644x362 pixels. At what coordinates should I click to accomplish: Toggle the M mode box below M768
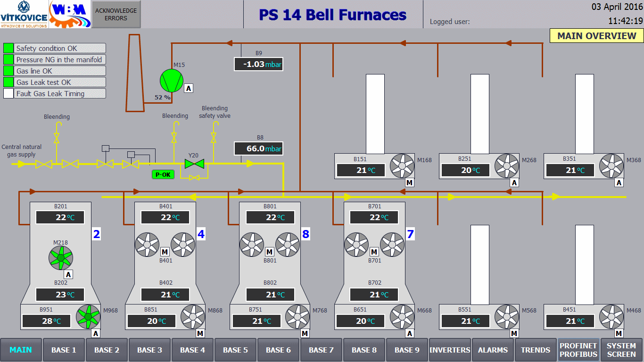pos(305,334)
